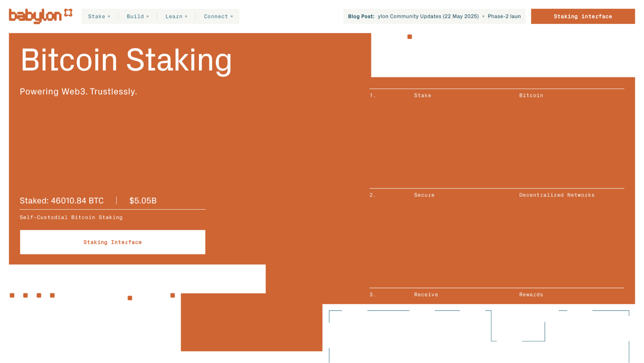This screenshot has width=644, height=363.
Task: Click the Babylon logo in header
Action: pos(35,16)
